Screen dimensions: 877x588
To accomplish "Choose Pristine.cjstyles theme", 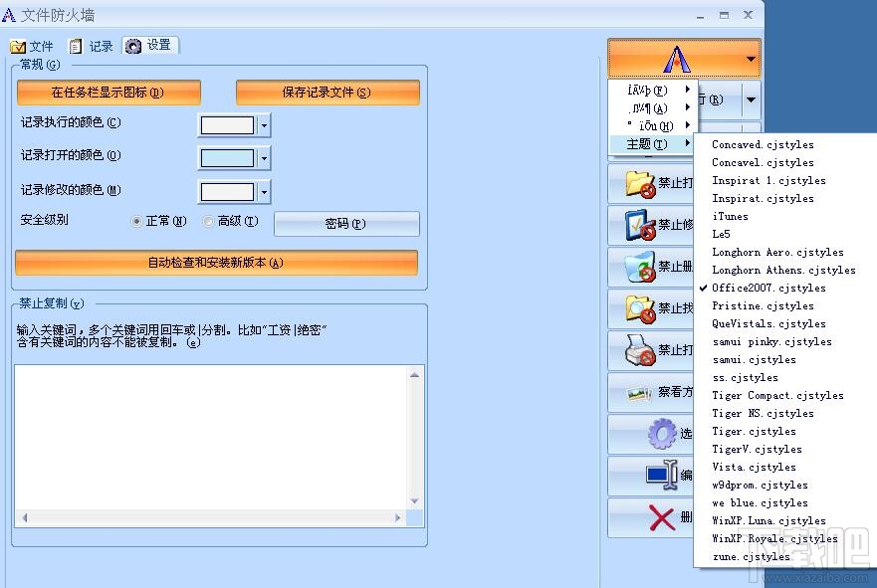I will pos(784,305).
